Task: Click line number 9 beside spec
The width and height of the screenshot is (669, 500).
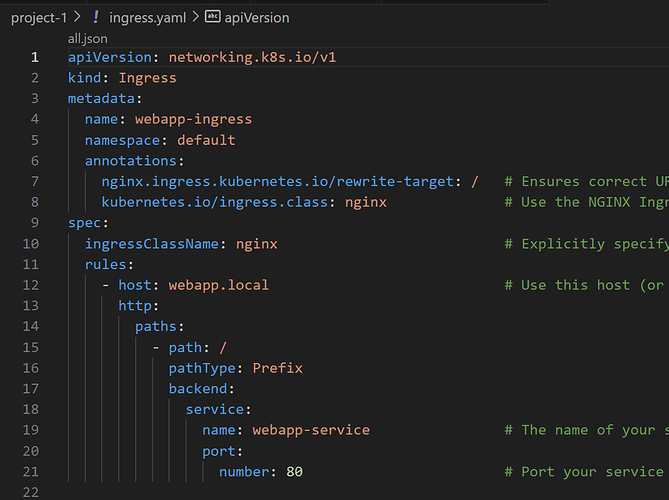Action: click(x=34, y=222)
